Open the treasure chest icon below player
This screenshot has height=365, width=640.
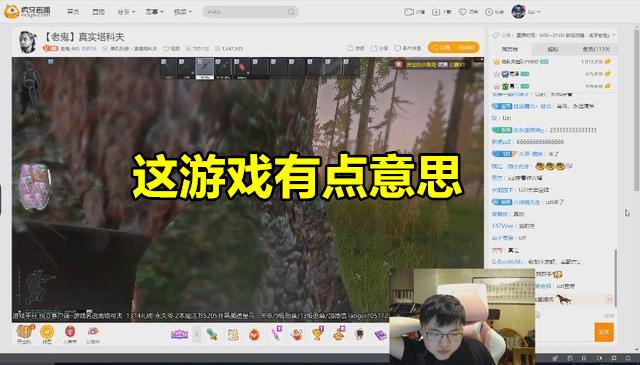24,333
